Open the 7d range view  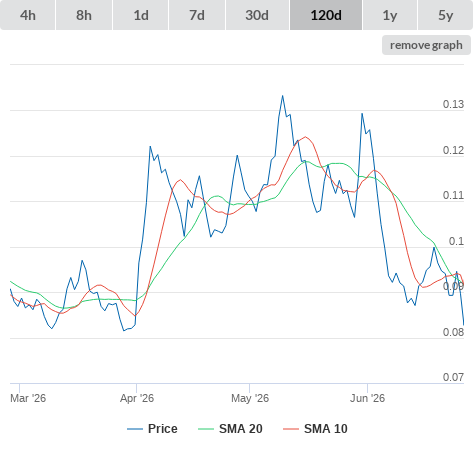pyautogui.click(x=197, y=15)
